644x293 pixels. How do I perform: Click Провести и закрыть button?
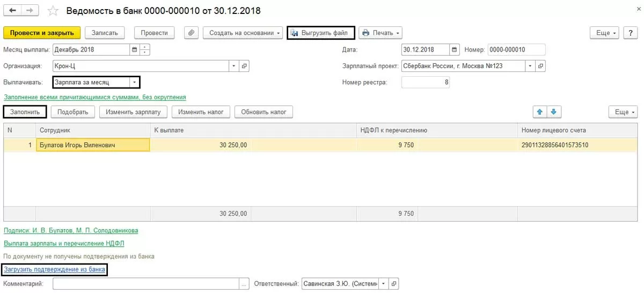point(42,33)
